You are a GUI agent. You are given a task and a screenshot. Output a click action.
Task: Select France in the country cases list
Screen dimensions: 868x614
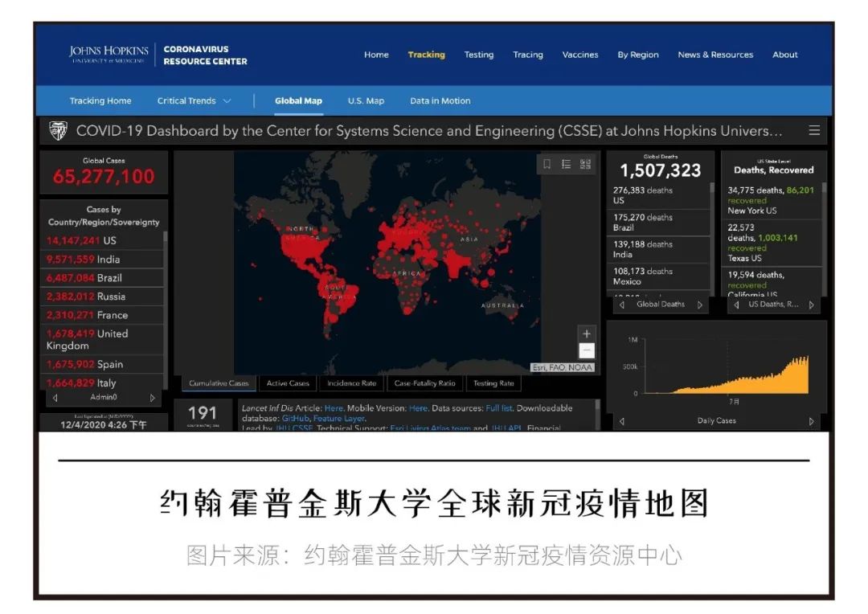tap(102, 315)
